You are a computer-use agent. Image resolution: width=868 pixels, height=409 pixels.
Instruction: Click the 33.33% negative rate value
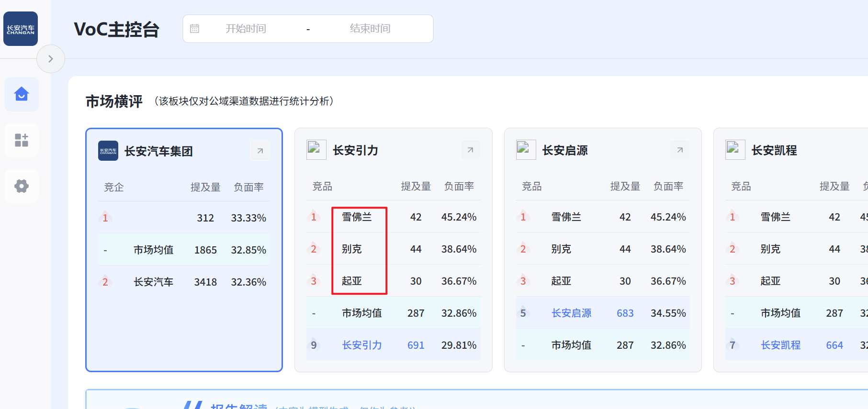click(248, 218)
